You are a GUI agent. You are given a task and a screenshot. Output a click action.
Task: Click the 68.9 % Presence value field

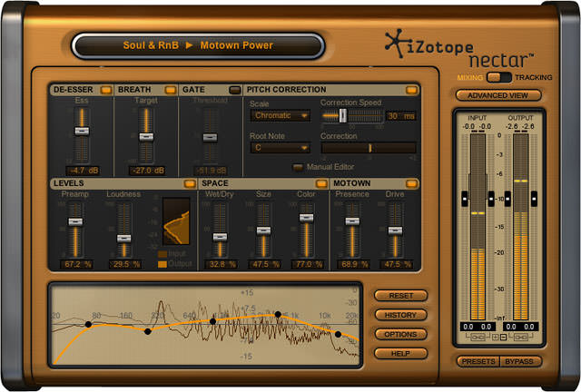(354, 264)
